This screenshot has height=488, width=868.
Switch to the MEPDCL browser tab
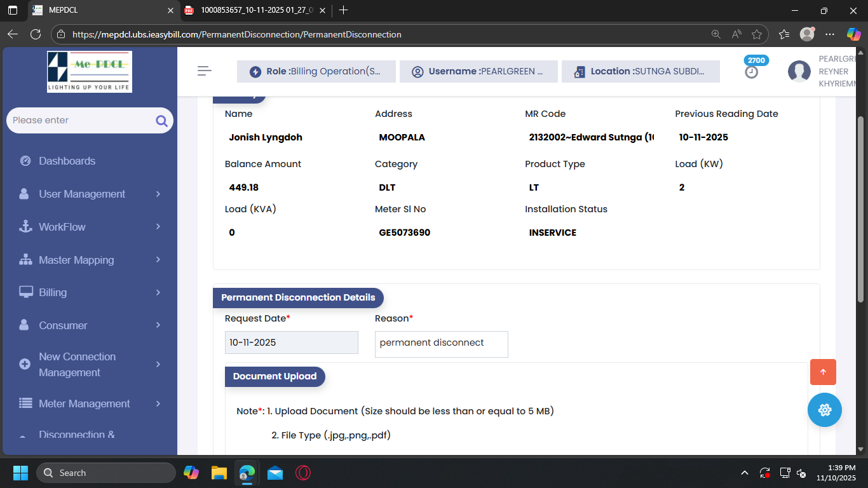pyautogui.click(x=103, y=10)
